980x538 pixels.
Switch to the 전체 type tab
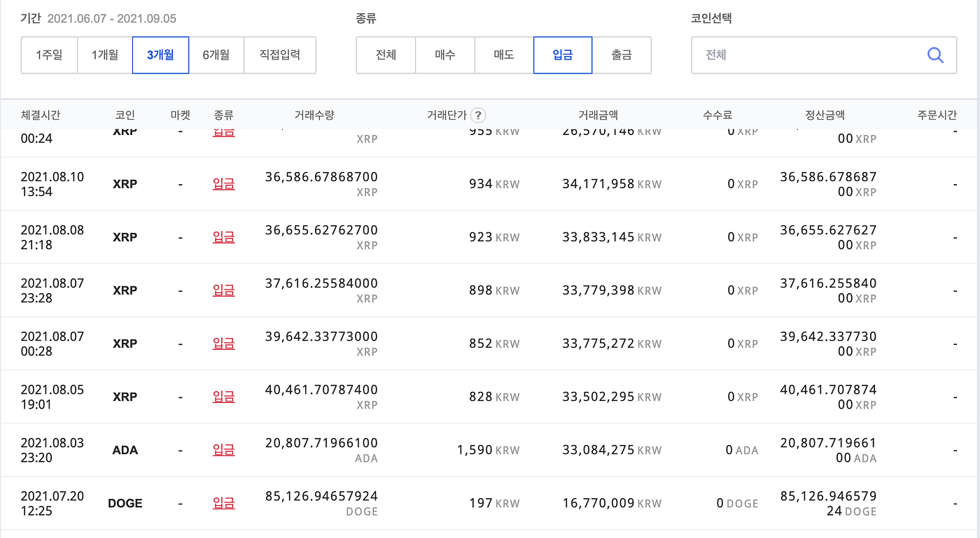tap(386, 55)
